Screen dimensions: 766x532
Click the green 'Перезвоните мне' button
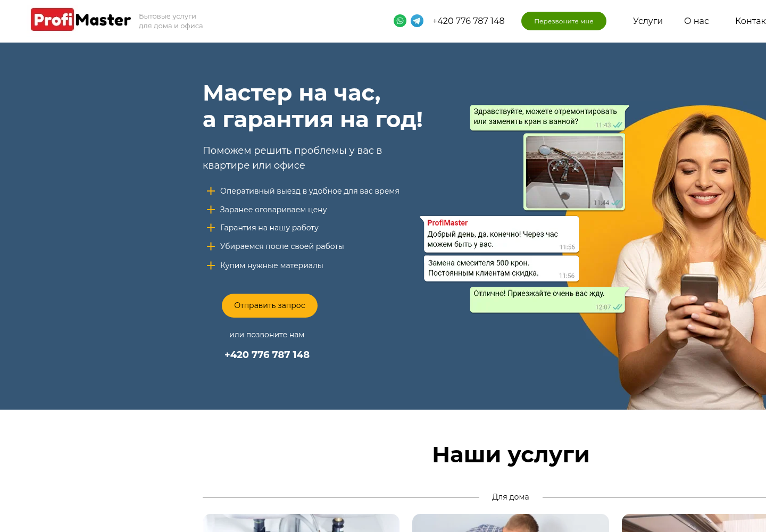click(x=564, y=21)
